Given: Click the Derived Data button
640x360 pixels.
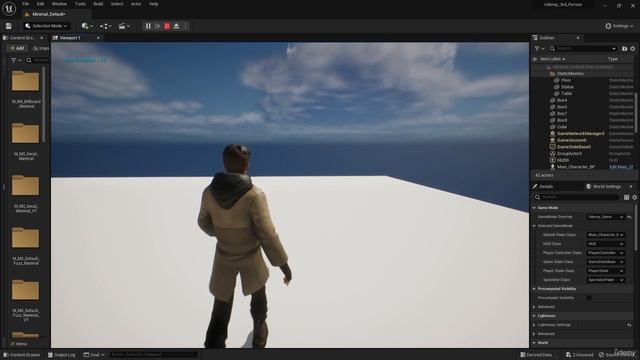Looking at the screenshot, I should (x=536, y=355).
